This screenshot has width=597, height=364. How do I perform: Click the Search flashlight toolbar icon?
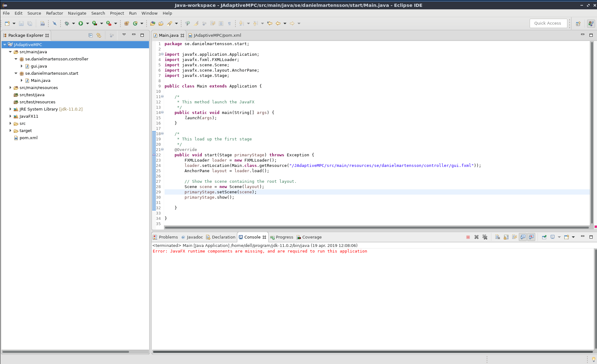tap(170, 23)
